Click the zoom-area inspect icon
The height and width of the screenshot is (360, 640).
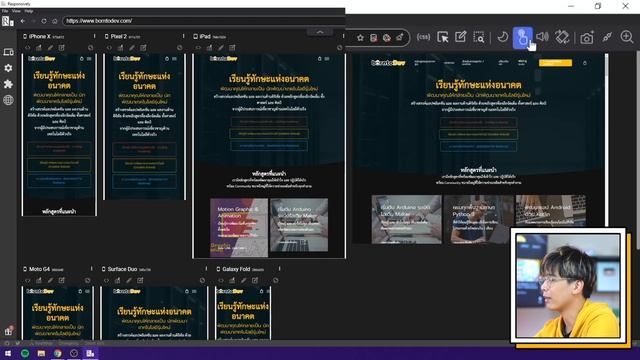tap(479, 37)
